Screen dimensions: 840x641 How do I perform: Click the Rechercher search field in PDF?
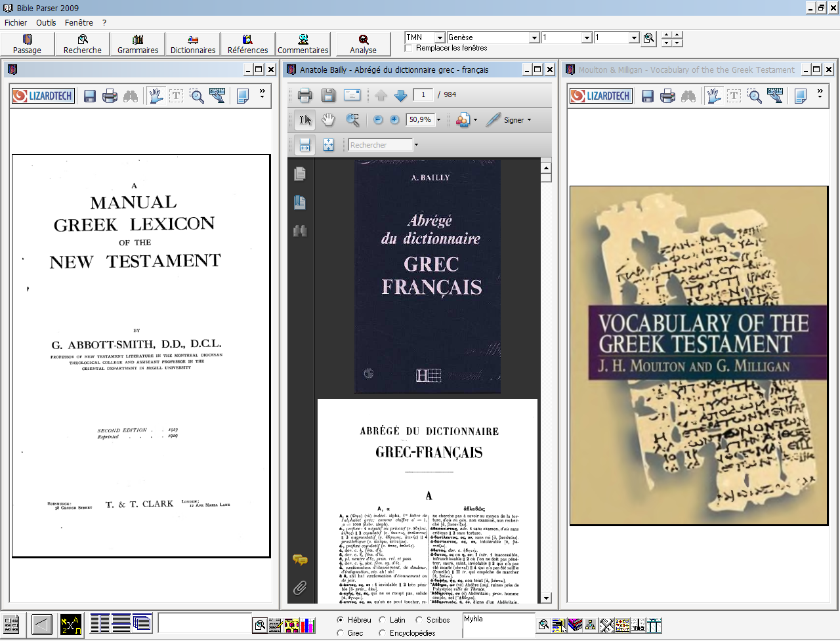[x=381, y=145]
